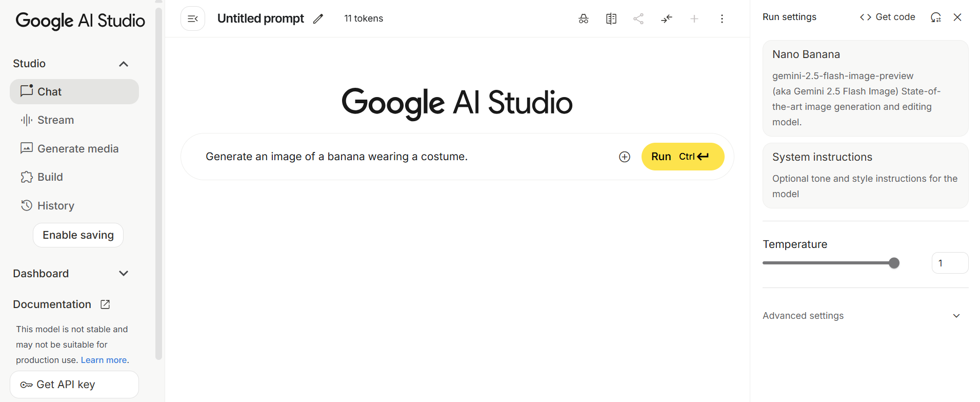Open the three-dot more options menu
This screenshot has width=980, height=402.
(722, 19)
